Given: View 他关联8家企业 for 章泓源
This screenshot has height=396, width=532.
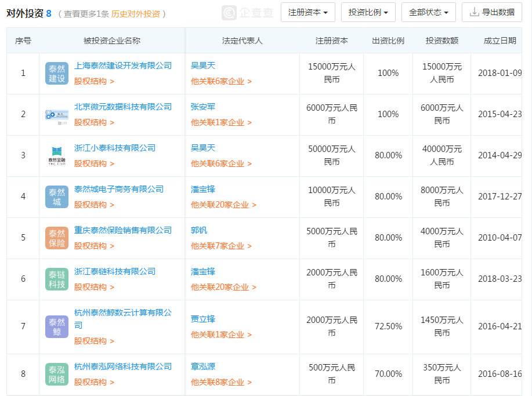Looking at the screenshot, I should coord(221,382).
